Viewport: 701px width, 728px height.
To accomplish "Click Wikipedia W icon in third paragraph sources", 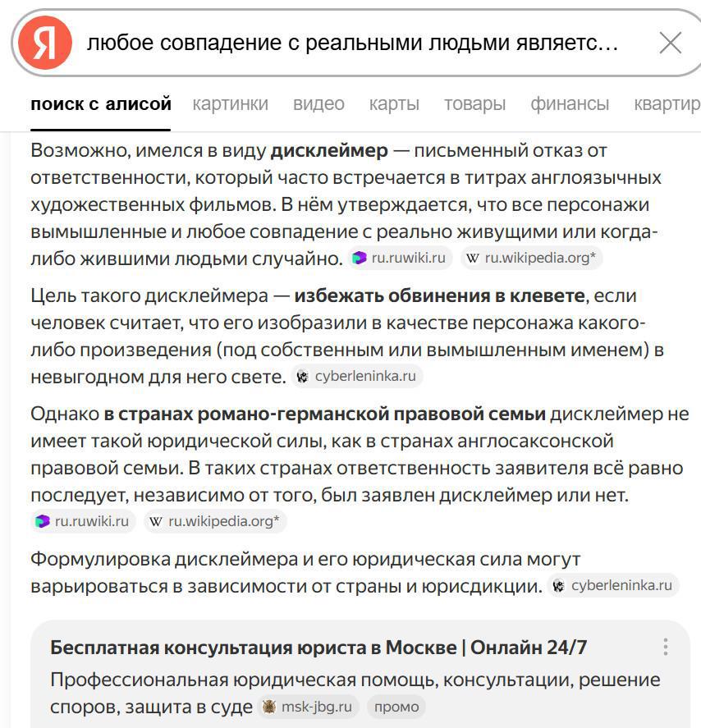I will point(156,521).
